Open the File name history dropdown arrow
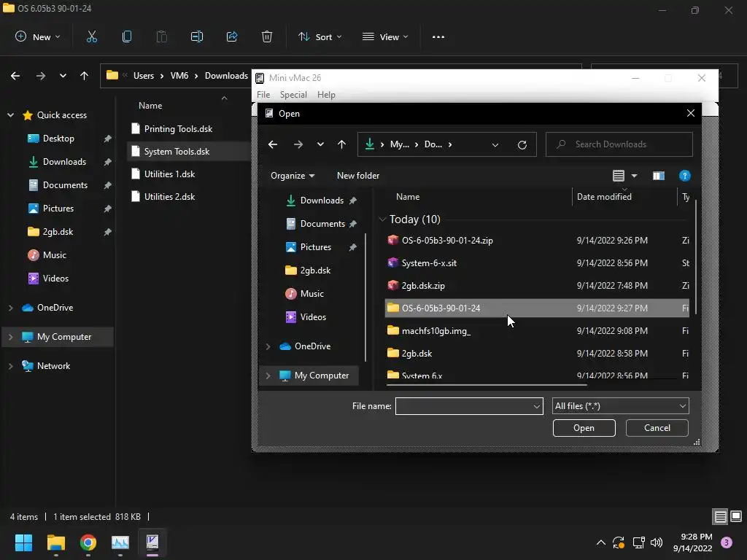The image size is (747, 560). [536, 406]
